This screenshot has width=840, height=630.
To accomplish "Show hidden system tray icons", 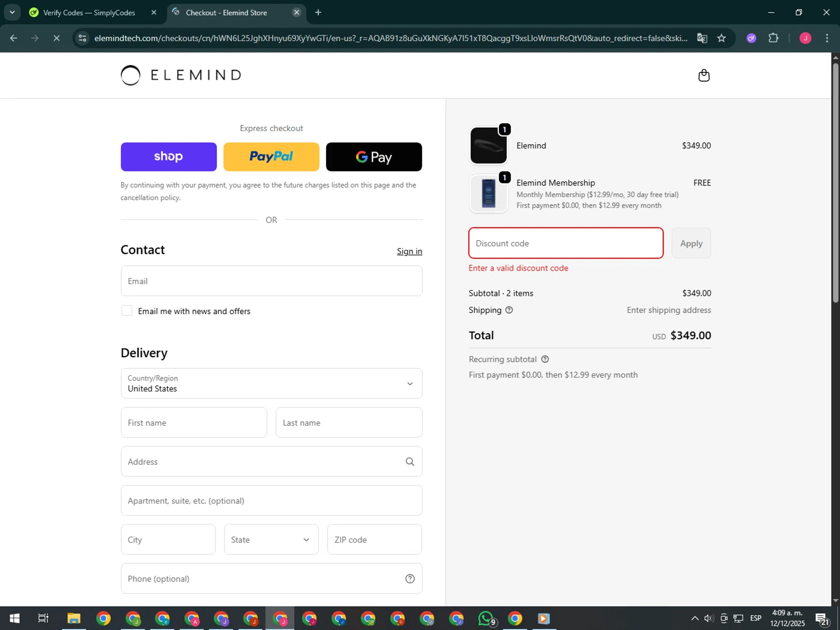I will point(694,618).
